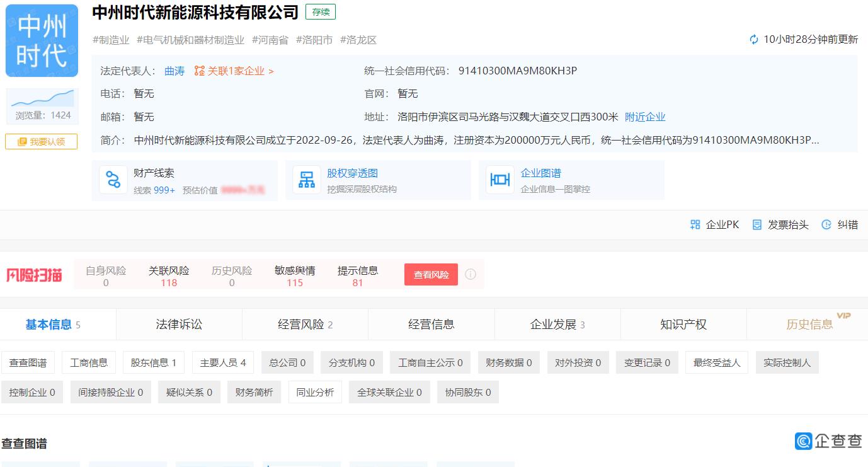Click the 纠错 correction icon

[827, 224]
